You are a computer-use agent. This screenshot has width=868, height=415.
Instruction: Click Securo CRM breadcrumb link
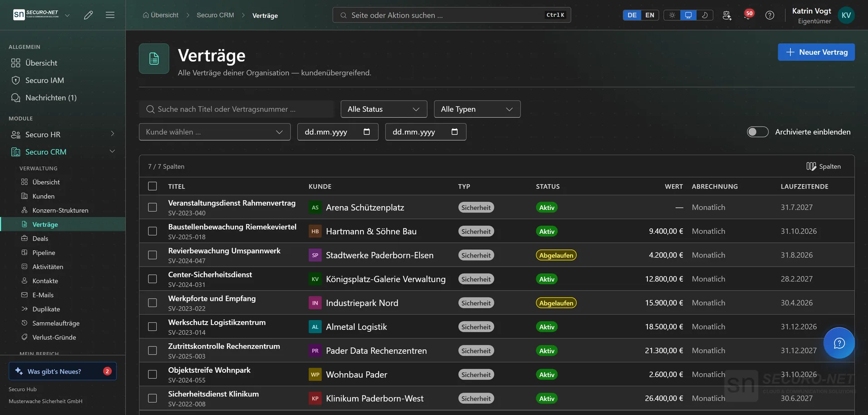pos(215,15)
